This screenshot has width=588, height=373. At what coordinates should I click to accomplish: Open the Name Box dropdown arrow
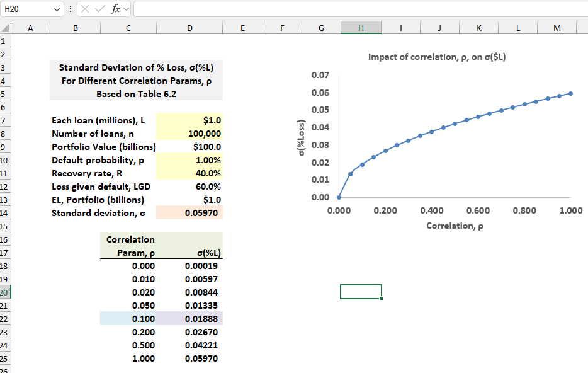click(x=55, y=9)
